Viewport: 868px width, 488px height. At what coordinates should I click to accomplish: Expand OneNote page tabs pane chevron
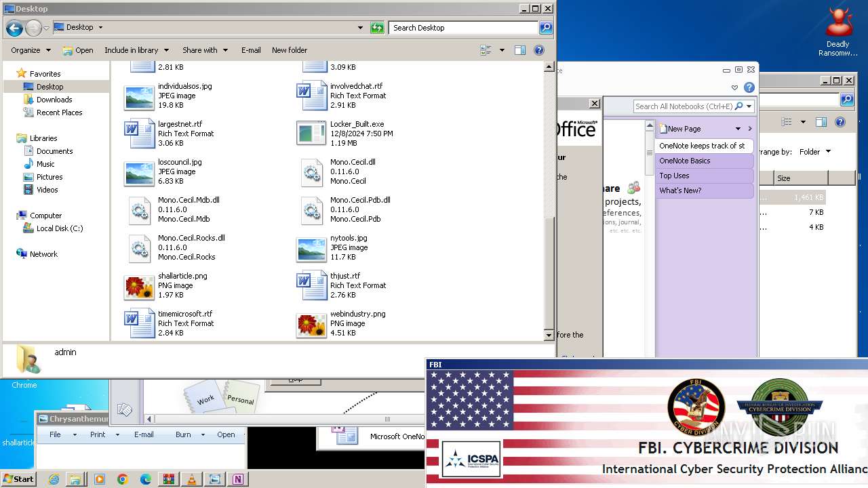point(750,129)
